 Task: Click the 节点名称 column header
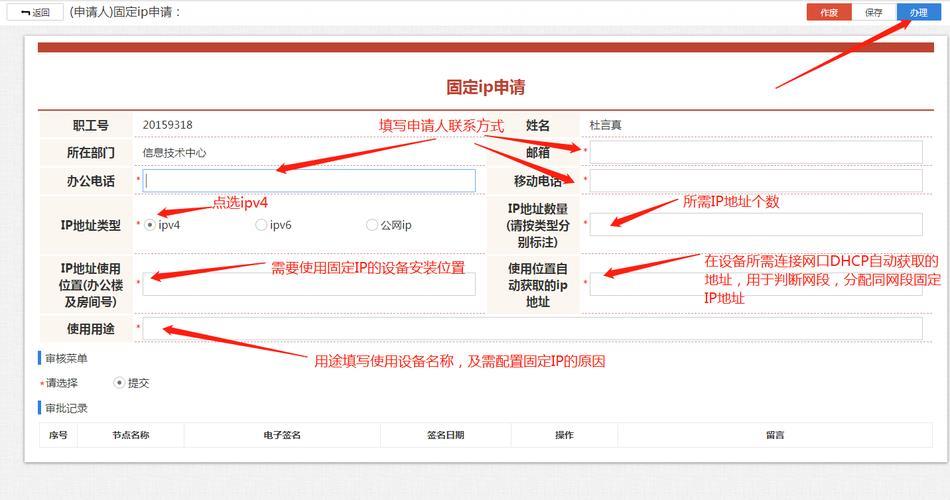click(131, 435)
